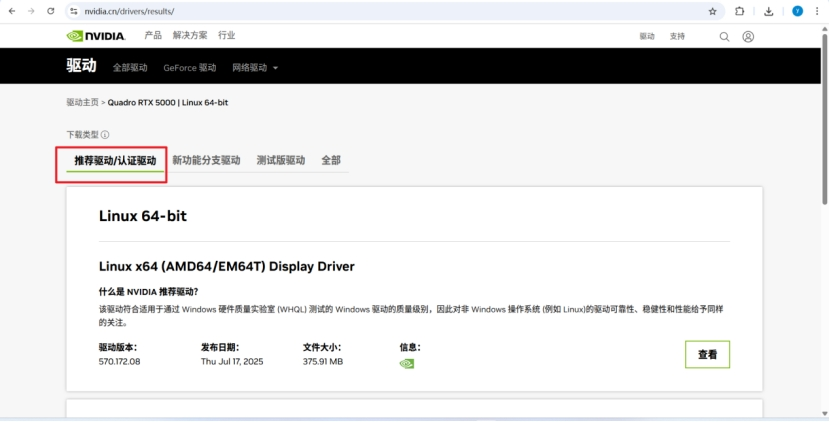Switch to the 全部 tab

(x=331, y=160)
